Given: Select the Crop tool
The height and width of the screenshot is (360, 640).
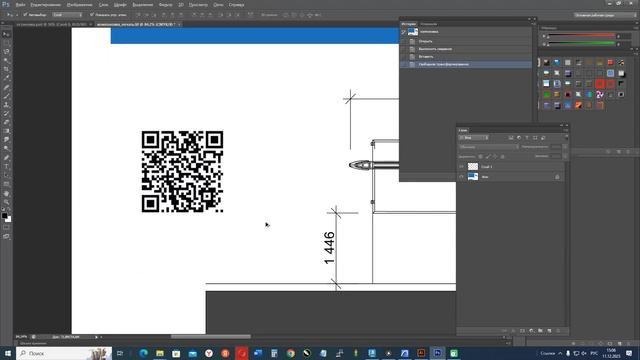Looking at the screenshot, I should 6,69.
